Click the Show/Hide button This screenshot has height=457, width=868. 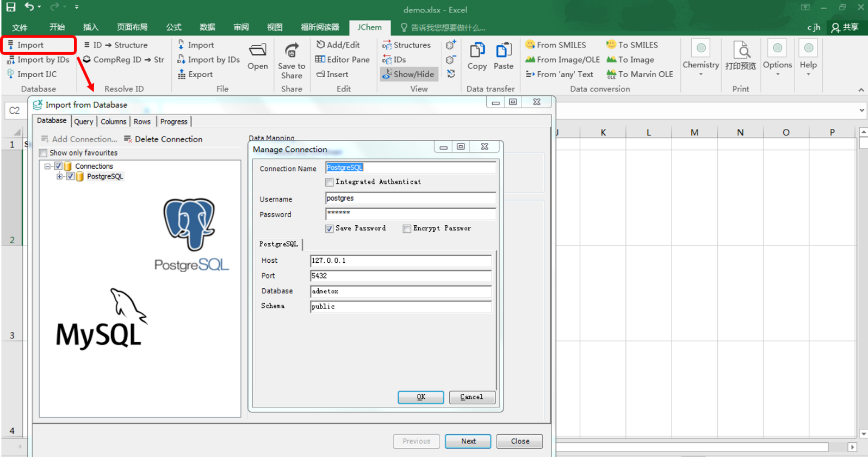(x=409, y=74)
